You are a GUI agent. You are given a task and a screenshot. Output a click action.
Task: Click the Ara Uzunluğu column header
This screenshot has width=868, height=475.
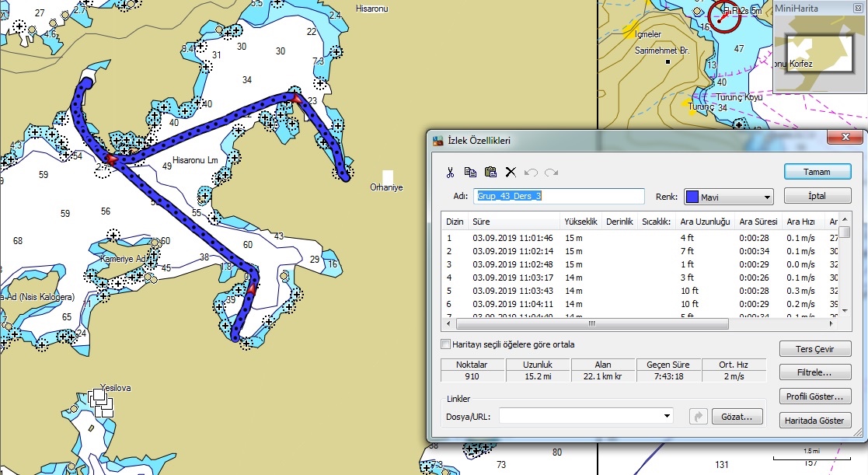pos(706,222)
